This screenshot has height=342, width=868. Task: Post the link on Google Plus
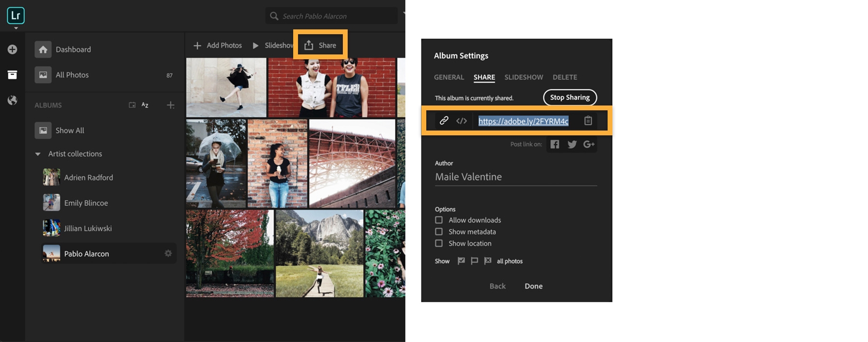point(589,144)
